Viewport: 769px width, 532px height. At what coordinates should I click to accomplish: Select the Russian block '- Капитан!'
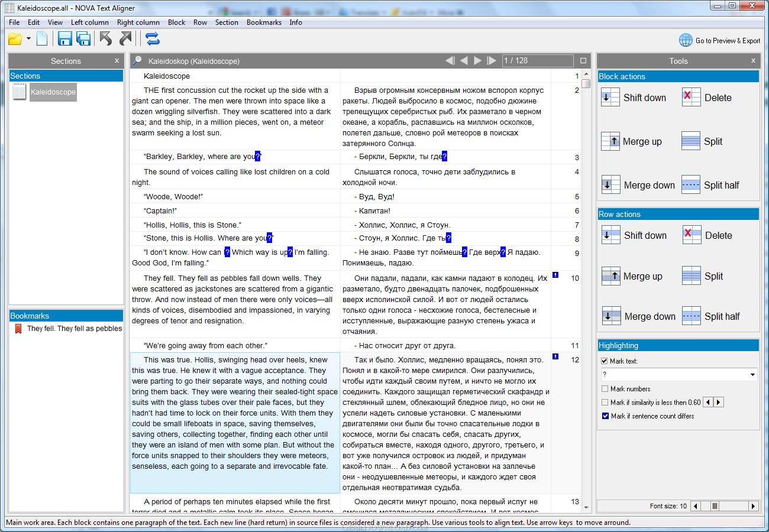click(x=445, y=210)
